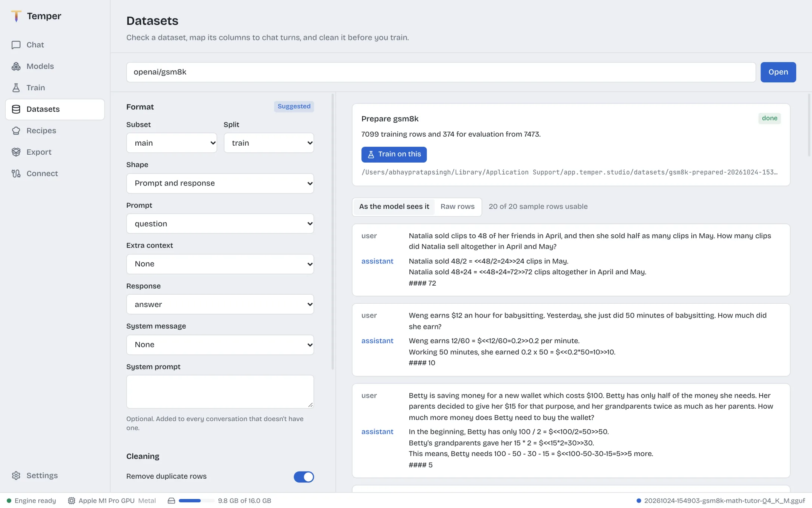
Task: Click the memory usage progress bar
Action: (x=196, y=501)
